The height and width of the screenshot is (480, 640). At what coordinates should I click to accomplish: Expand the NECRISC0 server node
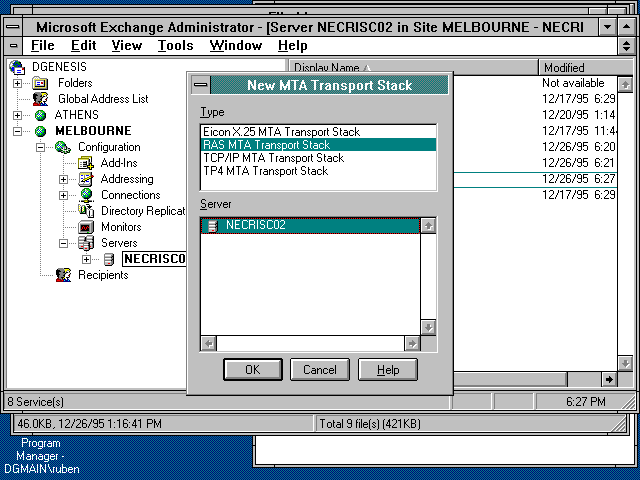click(86, 259)
